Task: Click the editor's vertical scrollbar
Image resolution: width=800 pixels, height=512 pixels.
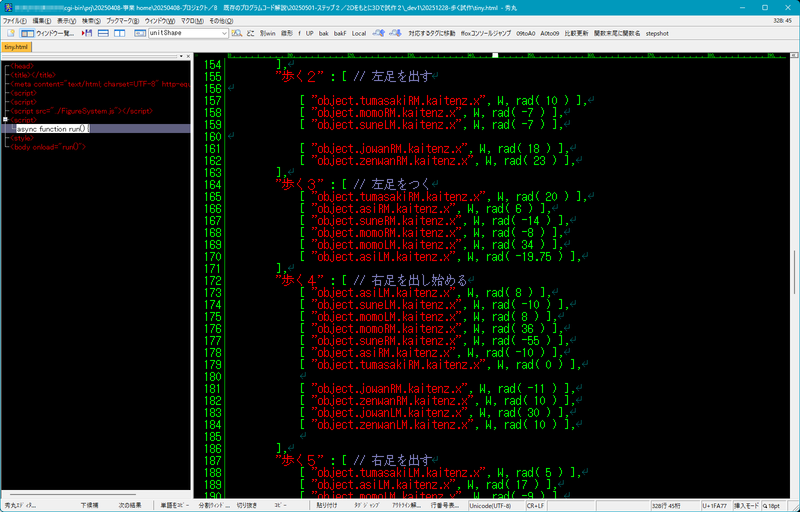Action: coord(793,250)
